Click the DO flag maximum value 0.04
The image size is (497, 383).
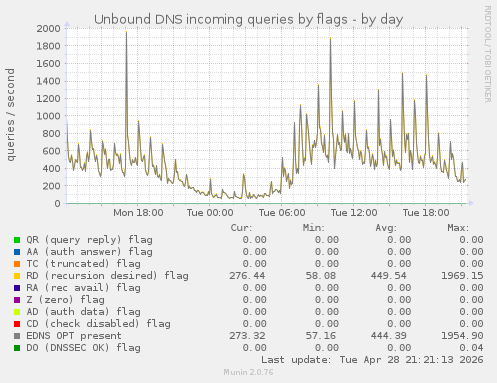pyautogui.click(x=471, y=348)
